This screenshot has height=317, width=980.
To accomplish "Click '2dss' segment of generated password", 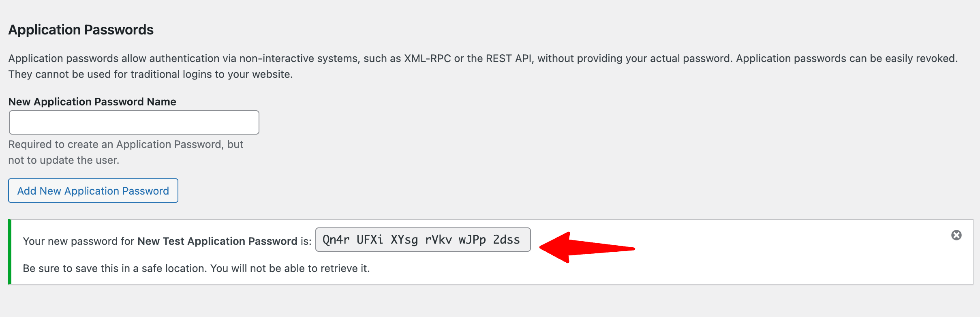I will [x=506, y=240].
